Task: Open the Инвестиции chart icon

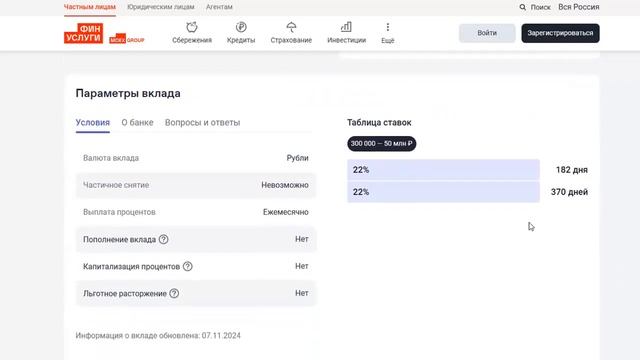Action: point(346,27)
